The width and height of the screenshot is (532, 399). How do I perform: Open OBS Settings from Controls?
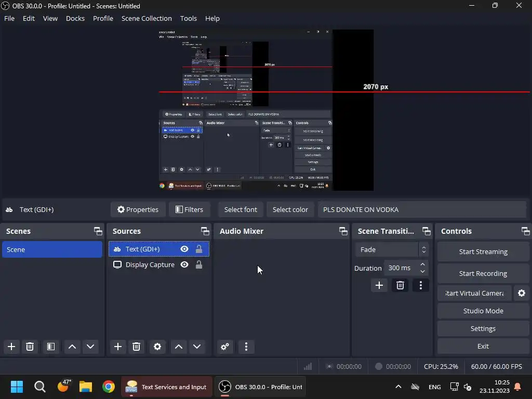click(x=483, y=328)
